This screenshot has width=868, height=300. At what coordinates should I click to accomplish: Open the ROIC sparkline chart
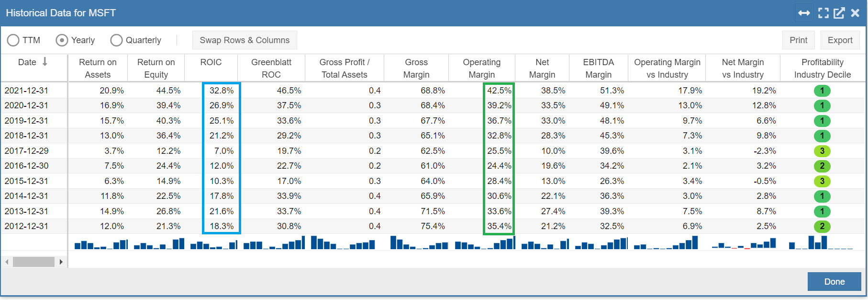coord(213,244)
